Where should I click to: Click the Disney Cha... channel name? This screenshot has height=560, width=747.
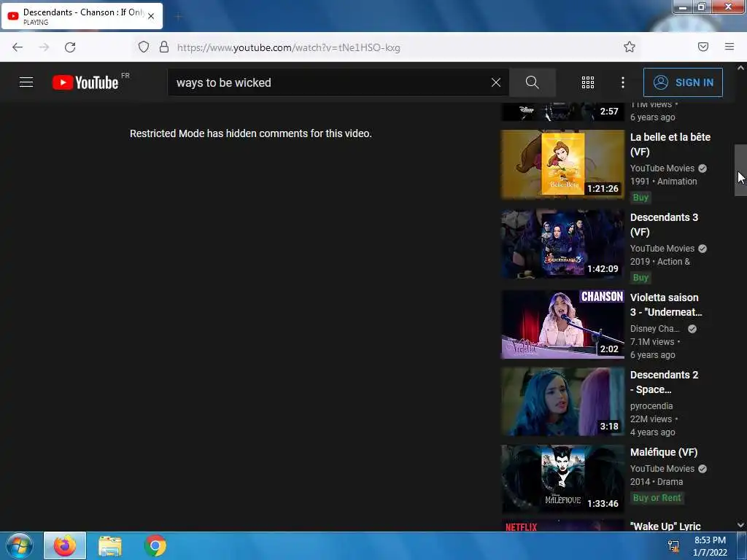tap(654, 329)
